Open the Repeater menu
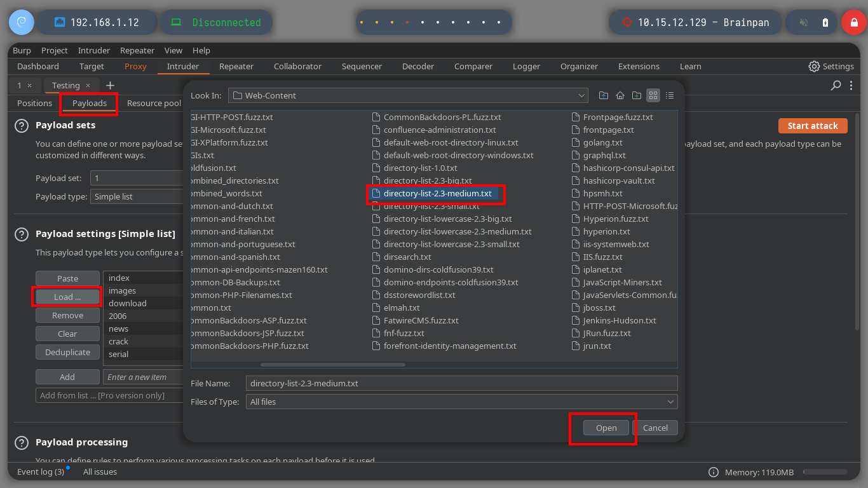This screenshot has width=868, height=488. click(x=137, y=50)
